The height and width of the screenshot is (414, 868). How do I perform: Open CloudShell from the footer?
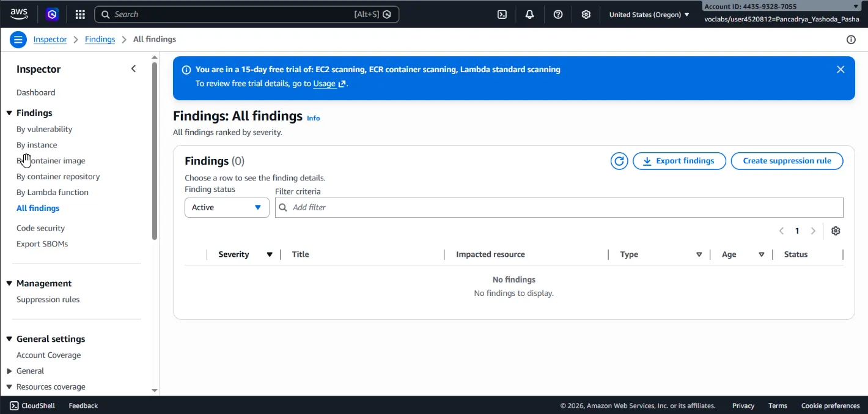[32, 405]
